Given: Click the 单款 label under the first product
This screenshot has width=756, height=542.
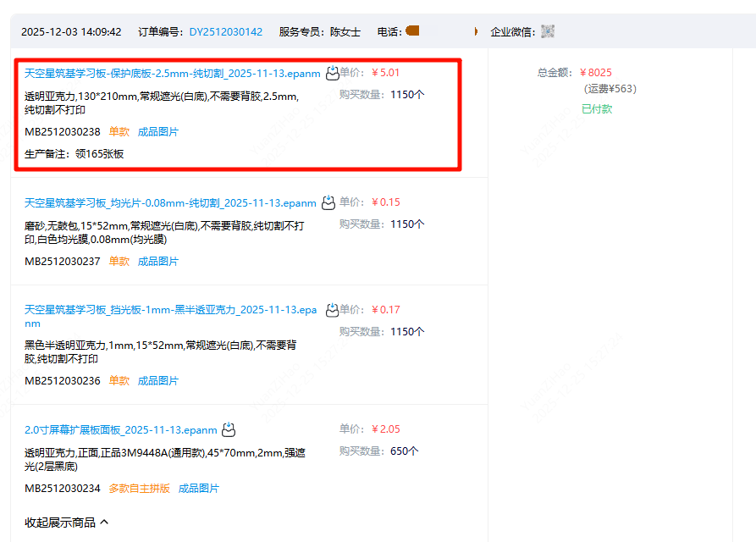Looking at the screenshot, I should (117, 131).
